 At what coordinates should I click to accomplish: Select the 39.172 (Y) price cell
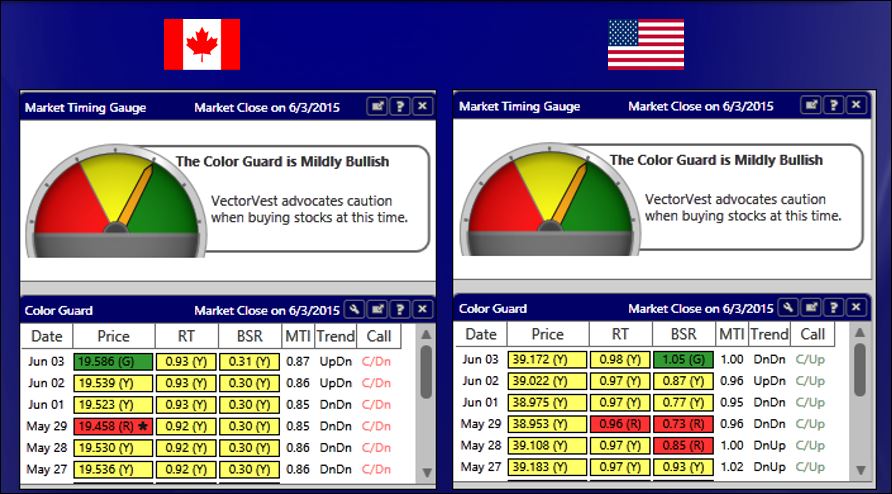point(547,360)
